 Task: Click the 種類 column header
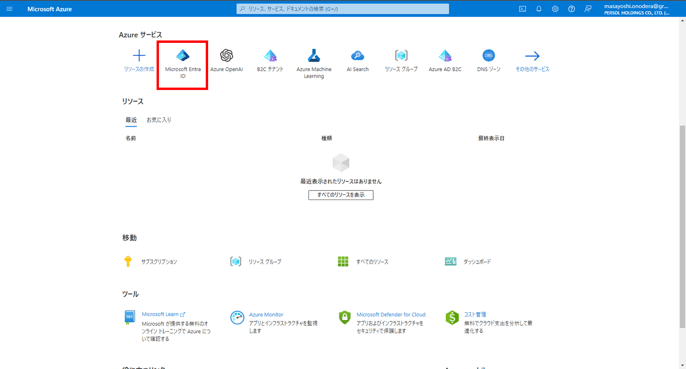(x=327, y=138)
